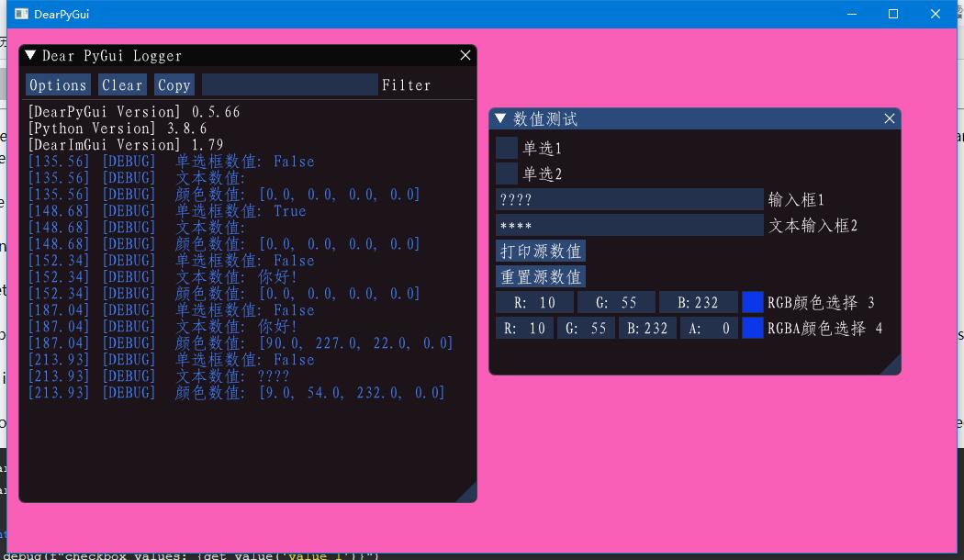Open the Options menu in the logger

pyautogui.click(x=58, y=84)
